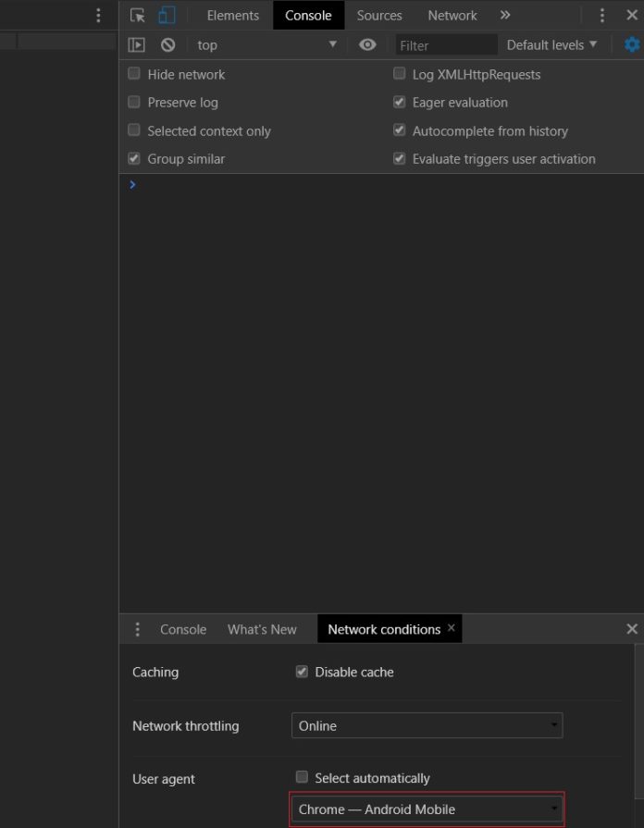Open the Network throttling Online dropdown
This screenshot has width=644, height=828.
tap(427, 726)
